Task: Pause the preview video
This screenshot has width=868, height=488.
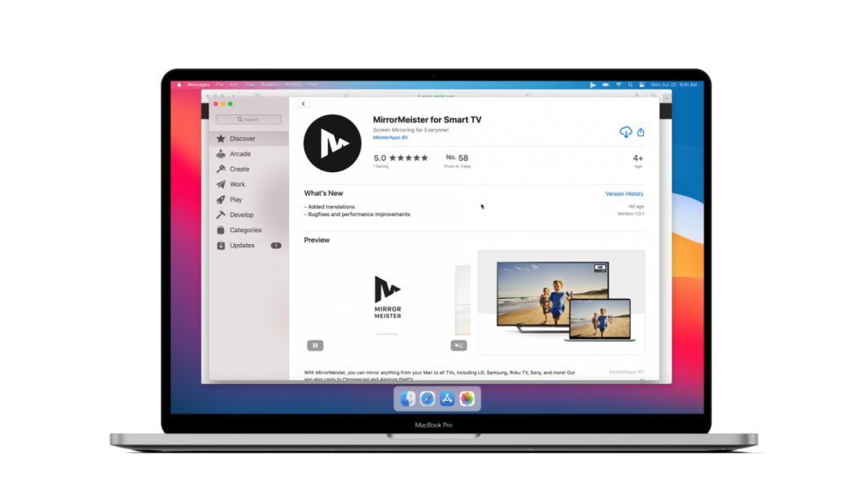Action: [315, 346]
